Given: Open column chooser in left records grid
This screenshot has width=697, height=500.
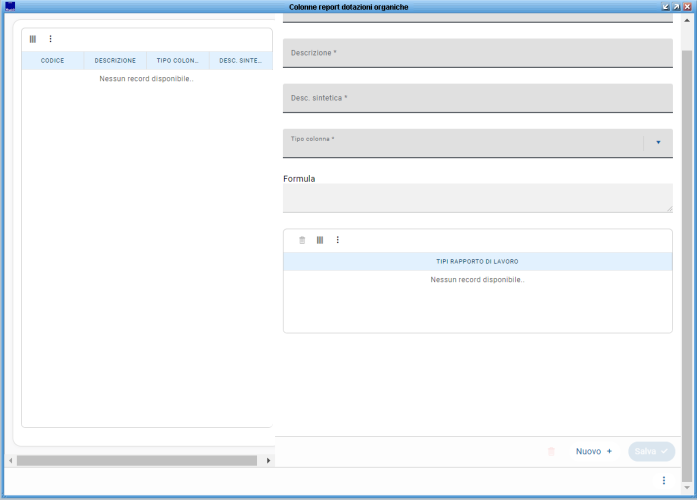Looking at the screenshot, I should click(x=33, y=39).
